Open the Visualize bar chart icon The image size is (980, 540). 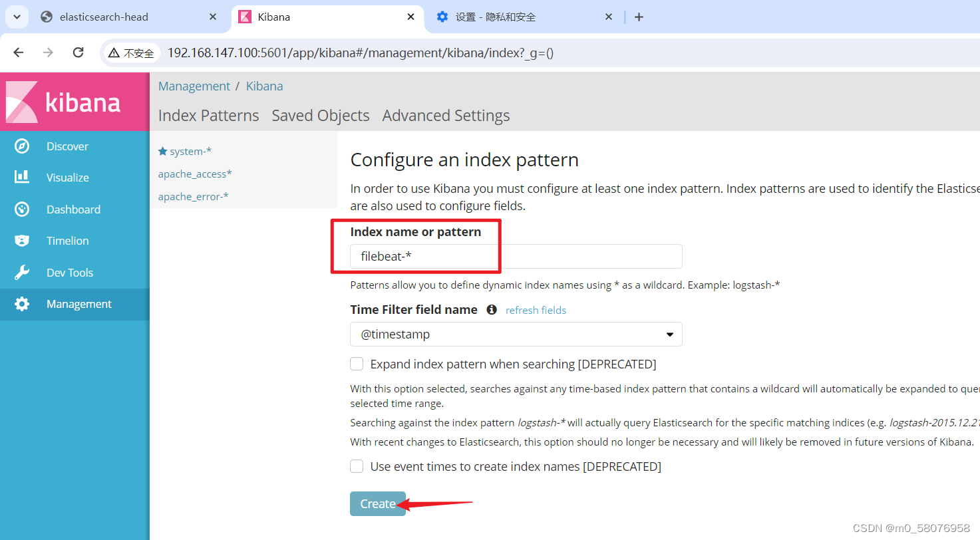tap(22, 178)
